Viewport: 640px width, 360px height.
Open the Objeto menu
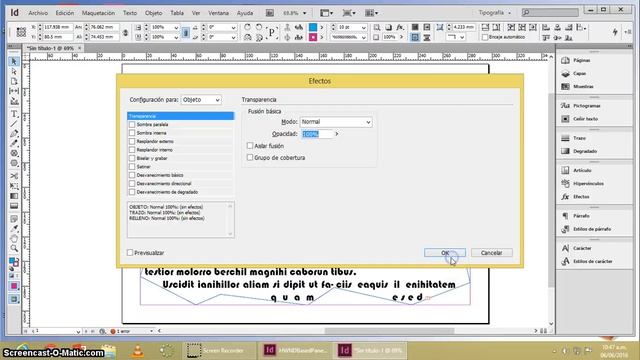(153, 13)
